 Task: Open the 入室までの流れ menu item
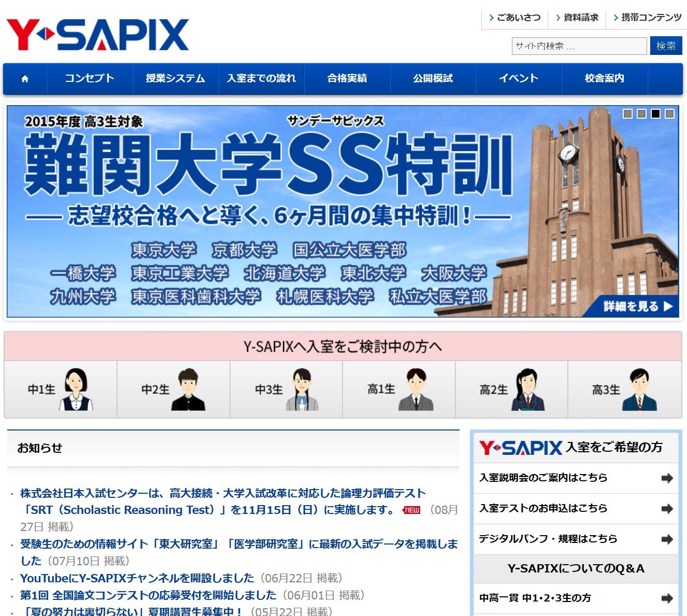[262, 79]
